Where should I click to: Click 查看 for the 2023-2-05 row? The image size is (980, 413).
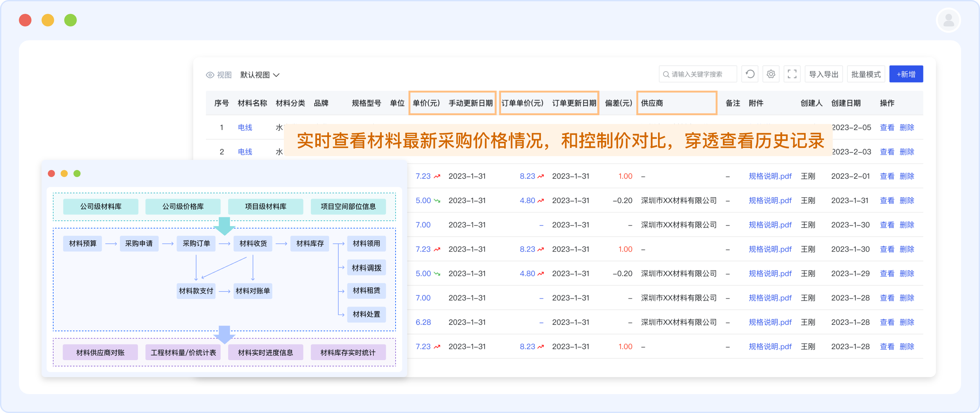[x=887, y=127]
